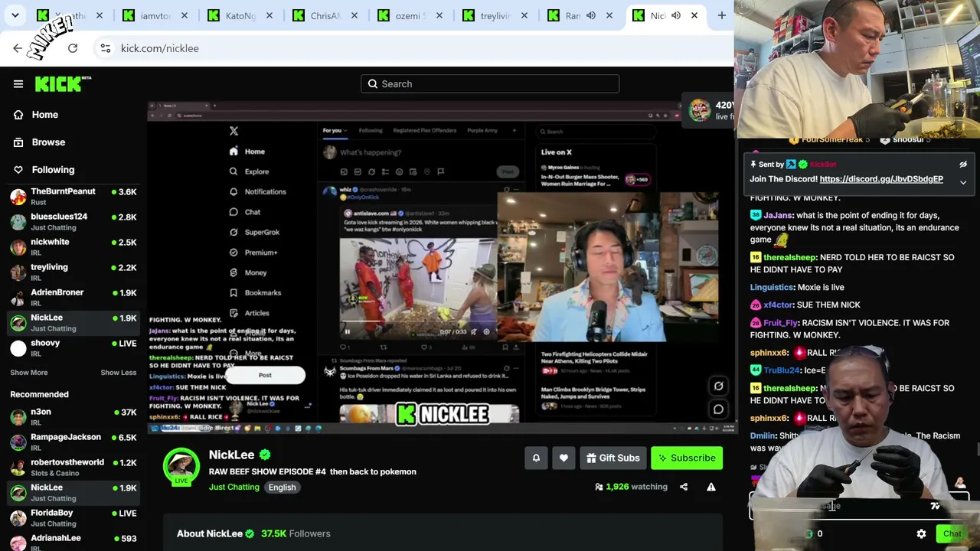The width and height of the screenshot is (980, 551).
Task: Click the Linguistics username in chat
Action: tap(772, 288)
